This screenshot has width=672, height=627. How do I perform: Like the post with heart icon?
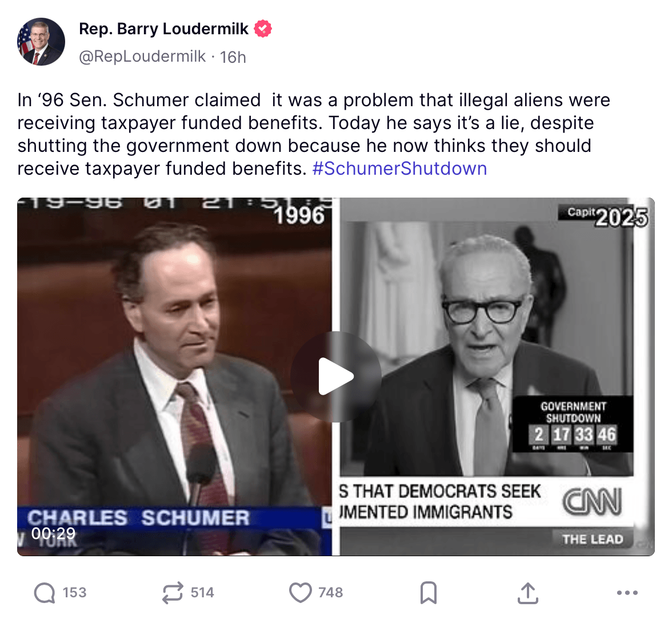[301, 593]
